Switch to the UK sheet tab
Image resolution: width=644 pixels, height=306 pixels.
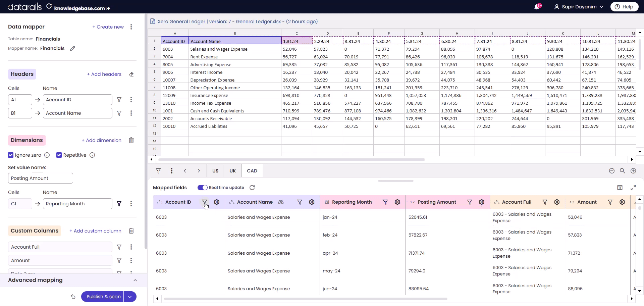pyautogui.click(x=232, y=171)
